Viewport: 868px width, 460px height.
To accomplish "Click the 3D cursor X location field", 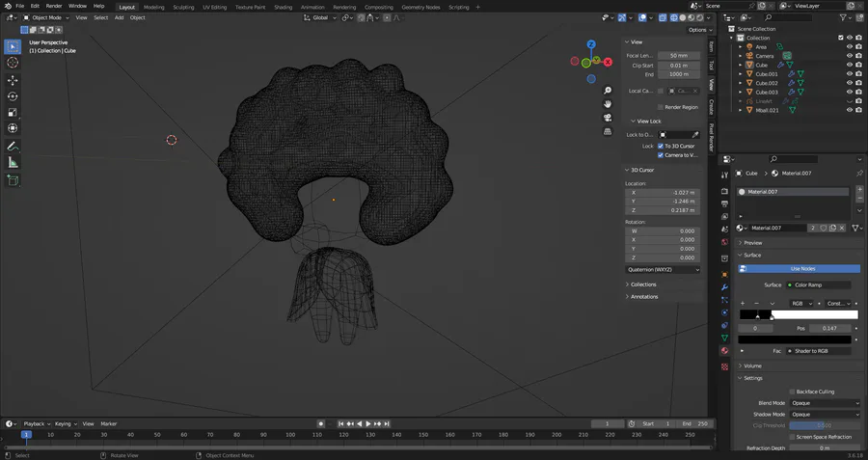I will point(664,193).
